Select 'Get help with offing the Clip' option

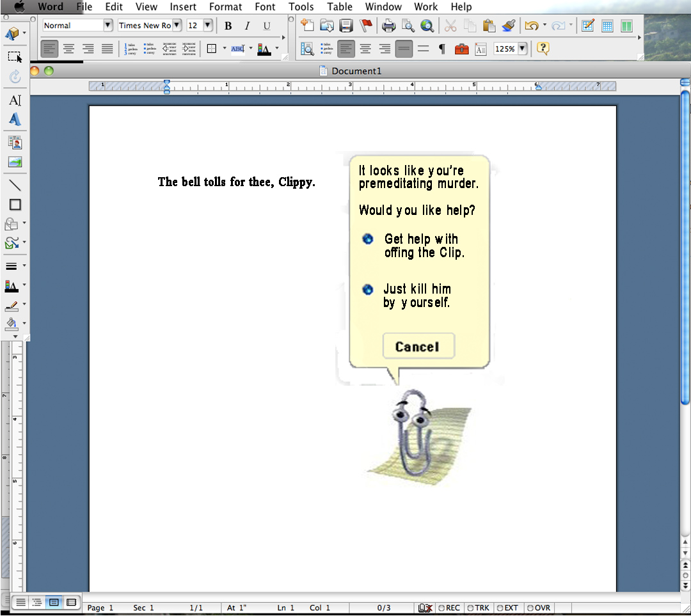tap(367, 239)
